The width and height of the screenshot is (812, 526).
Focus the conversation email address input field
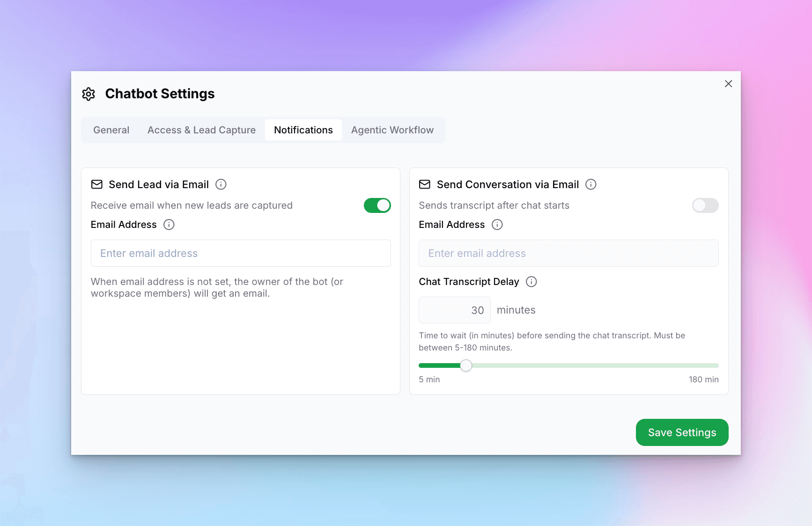(x=568, y=253)
